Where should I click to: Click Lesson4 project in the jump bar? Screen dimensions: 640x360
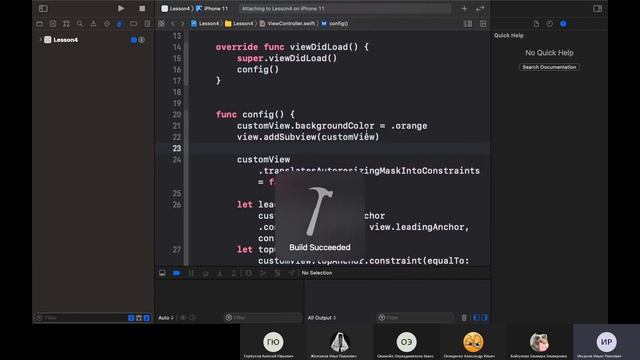(x=205, y=24)
